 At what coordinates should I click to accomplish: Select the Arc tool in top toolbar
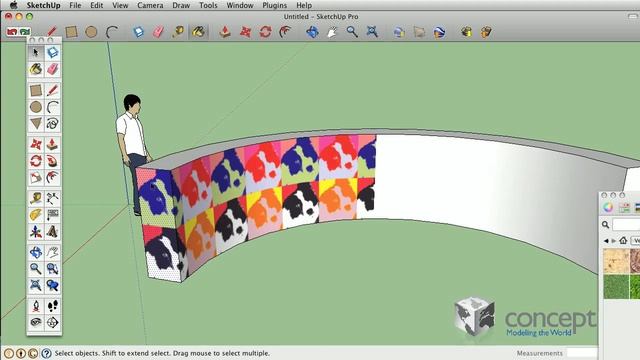111,32
